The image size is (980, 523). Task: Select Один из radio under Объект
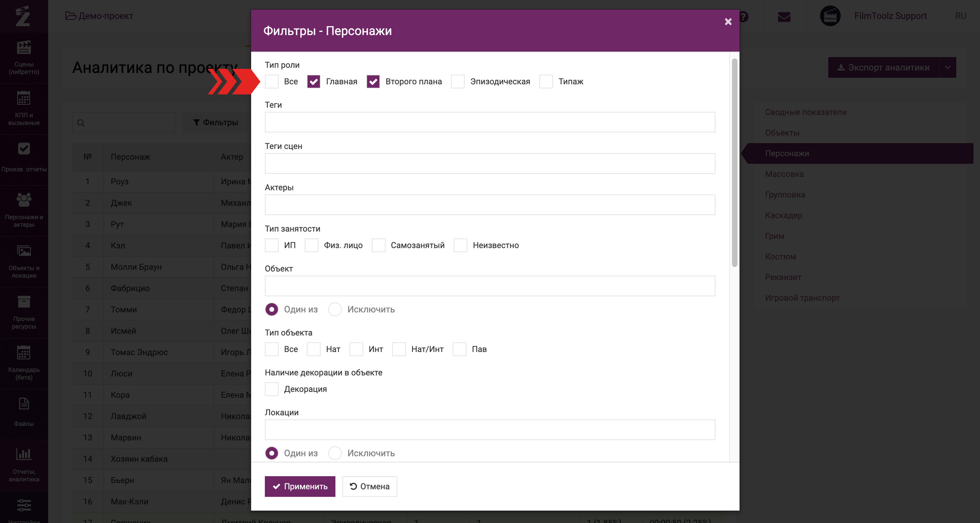(x=272, y=309)
